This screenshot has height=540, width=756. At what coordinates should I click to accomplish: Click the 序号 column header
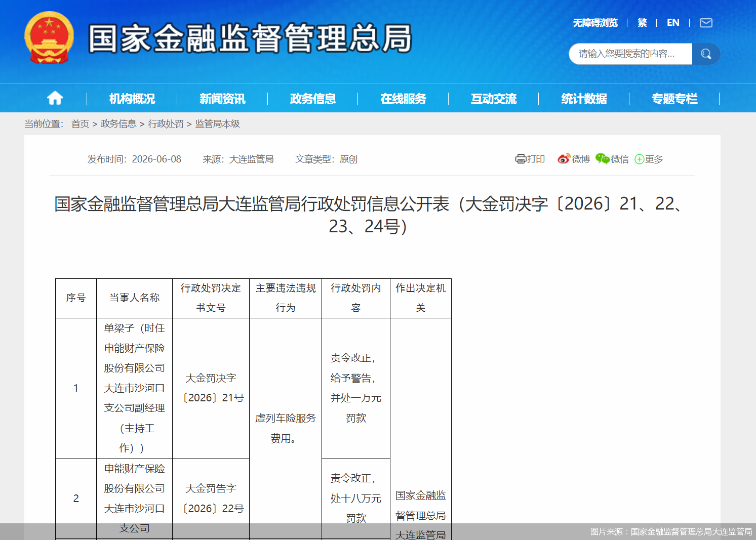pyautogui.click(x=76, y=298)
